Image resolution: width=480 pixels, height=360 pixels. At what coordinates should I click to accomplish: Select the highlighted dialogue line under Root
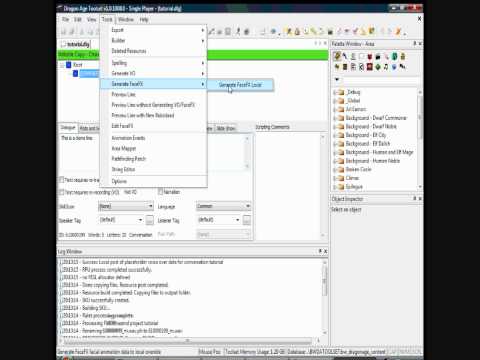[89, 73]
